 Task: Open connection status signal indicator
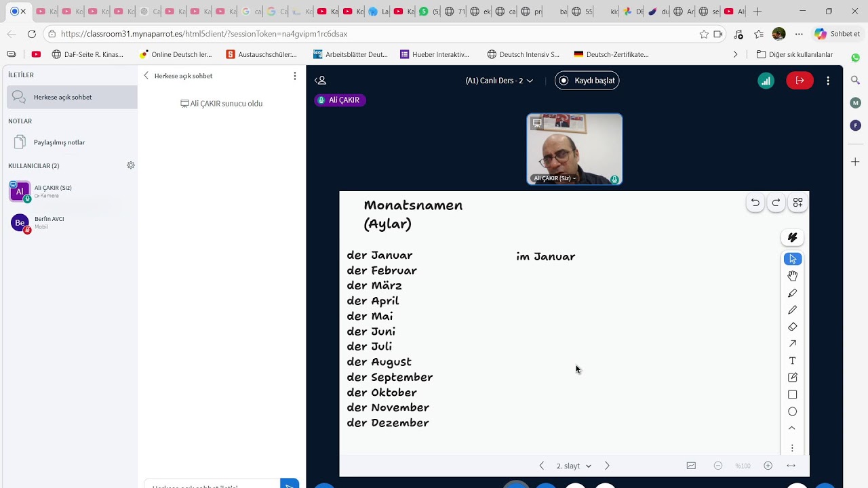[x=766, y=81]
